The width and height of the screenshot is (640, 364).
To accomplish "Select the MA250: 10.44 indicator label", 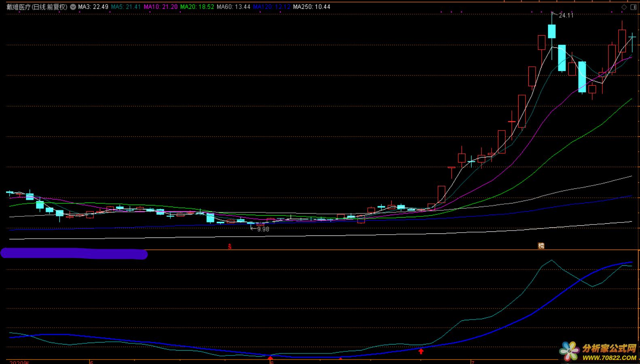I will 312,7.
